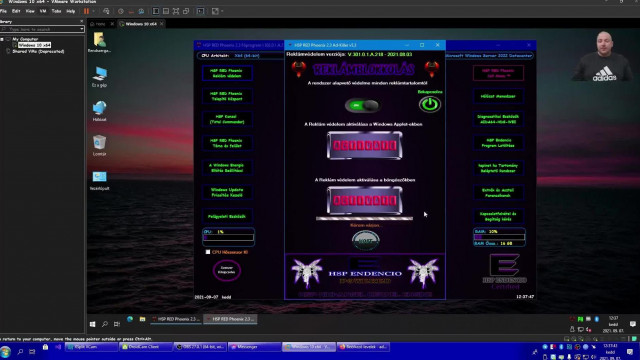This screenshot has height=360, width=640.
Task: Open guest Task View icon
Action: [117, 324]
